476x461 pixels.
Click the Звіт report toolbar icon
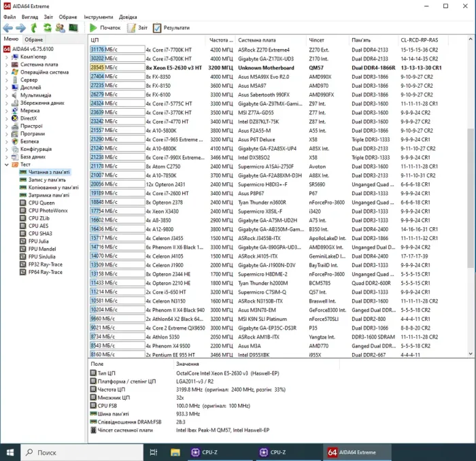[137, 28]
